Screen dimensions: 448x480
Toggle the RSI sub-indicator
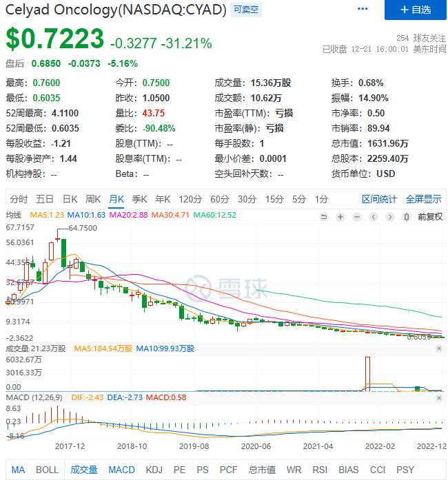[320, 470]
